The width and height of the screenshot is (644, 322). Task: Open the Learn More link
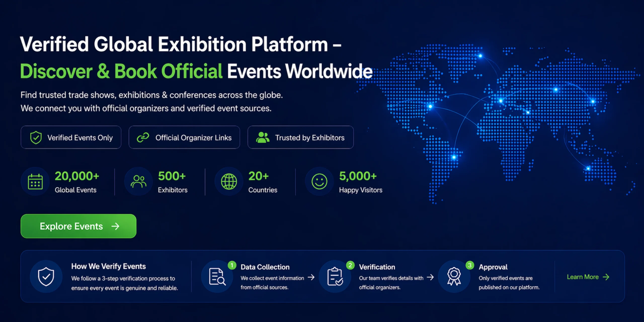pyautogui.click(x=588, y=277)
